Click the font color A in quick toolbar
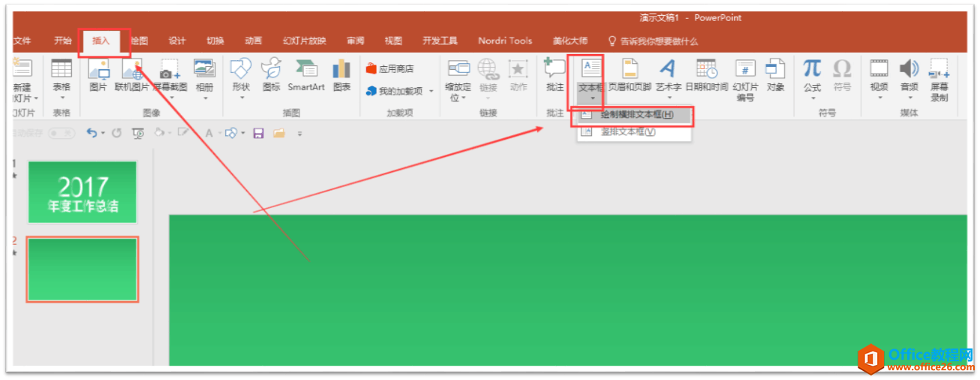 pyautogui.click(x=209, y=133)
